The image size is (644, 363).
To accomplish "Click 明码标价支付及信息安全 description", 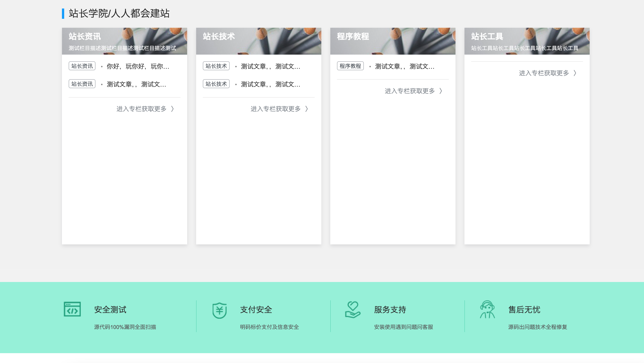I will pos(269,327).
